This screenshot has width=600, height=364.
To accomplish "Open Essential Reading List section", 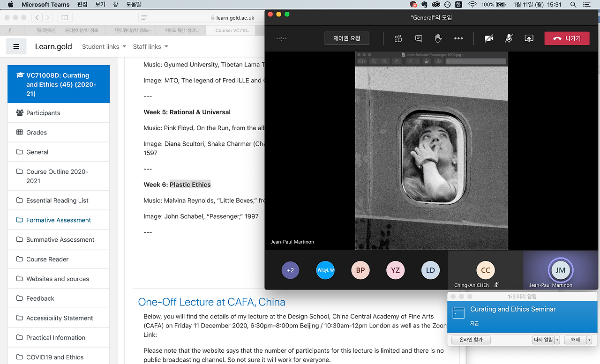I will pos(59,201).
